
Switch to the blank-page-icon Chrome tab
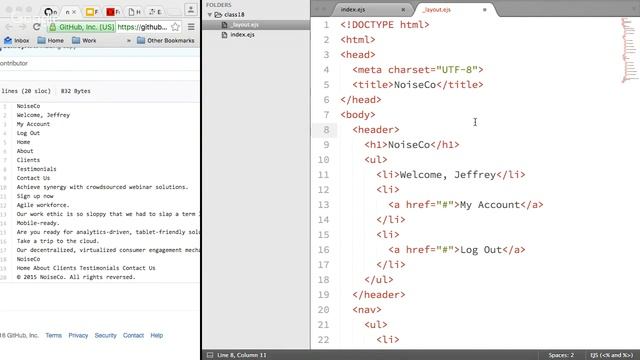[x=134, y=12]
